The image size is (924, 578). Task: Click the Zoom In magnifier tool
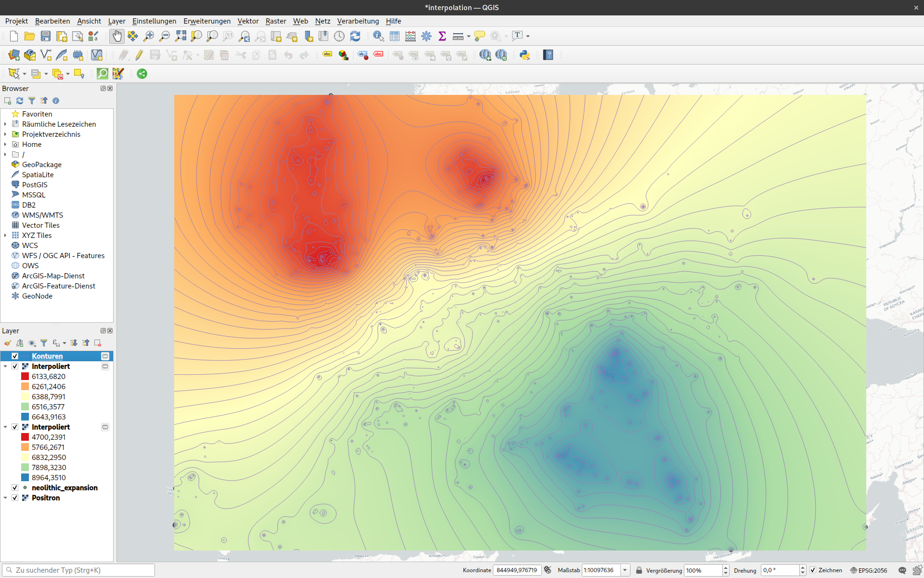coord(149,36)
